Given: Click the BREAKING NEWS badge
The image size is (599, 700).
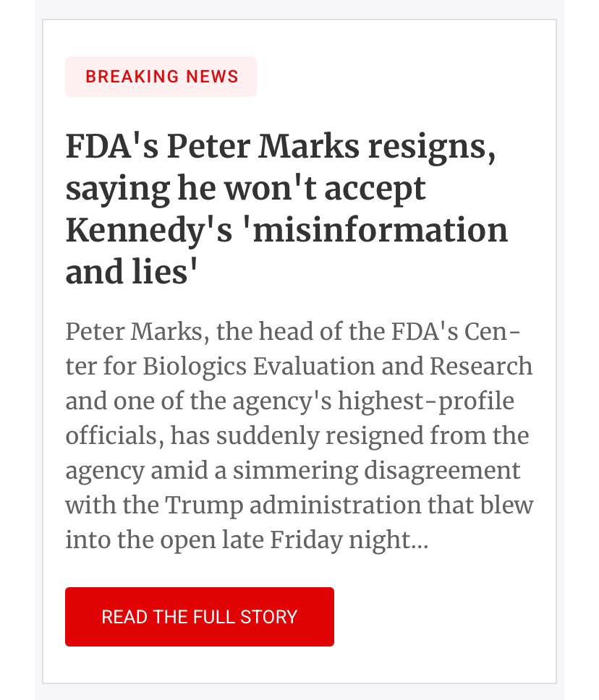Looking at the screenshot, I should [161, 77].
